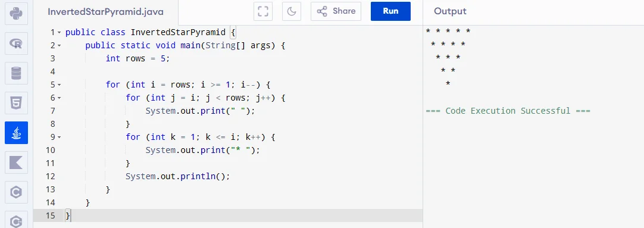Open the R compiler from sidebar
This screenshot has width=644, height=228.
[x=16, y=43]
